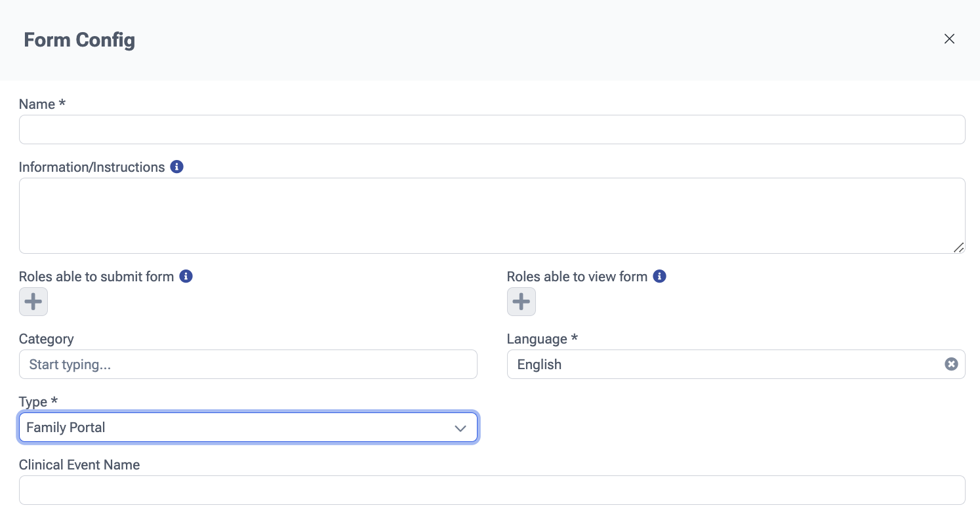Add a role able to submit form

[33, 302]
